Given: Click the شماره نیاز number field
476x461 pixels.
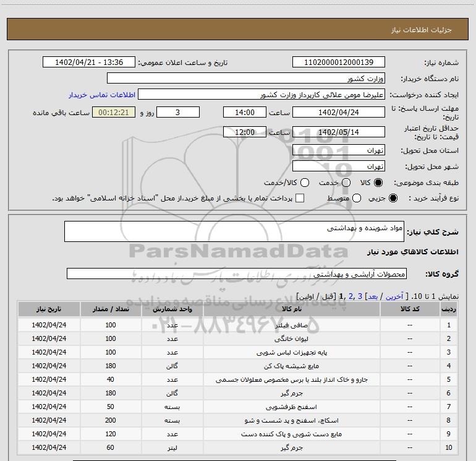Looking at the screenshot, I should coord(339,62).
